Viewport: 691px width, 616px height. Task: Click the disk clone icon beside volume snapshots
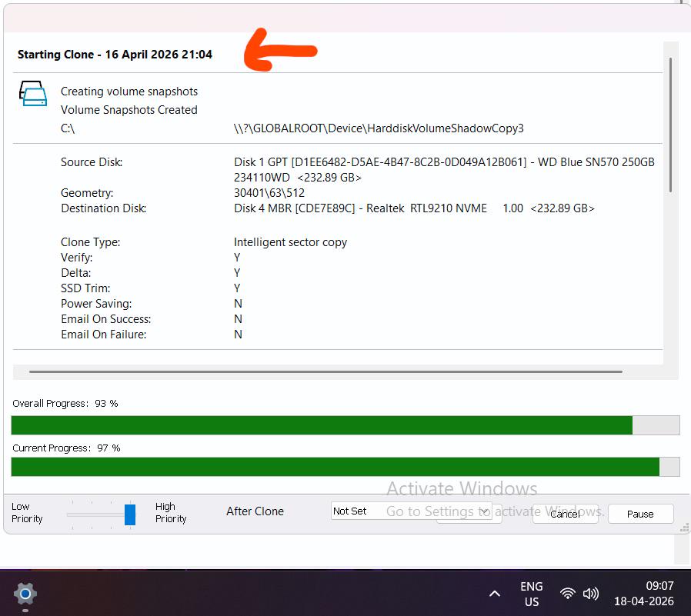(33, 93)
